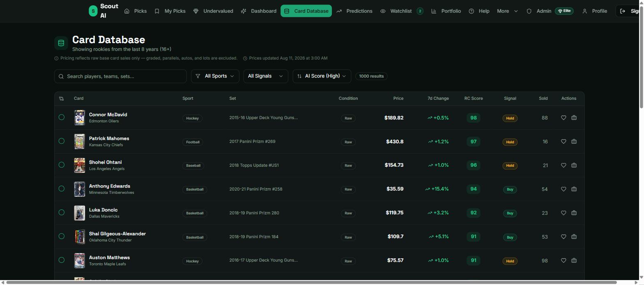Select Luka Doncic row radio circle

(x=62, y=213)
